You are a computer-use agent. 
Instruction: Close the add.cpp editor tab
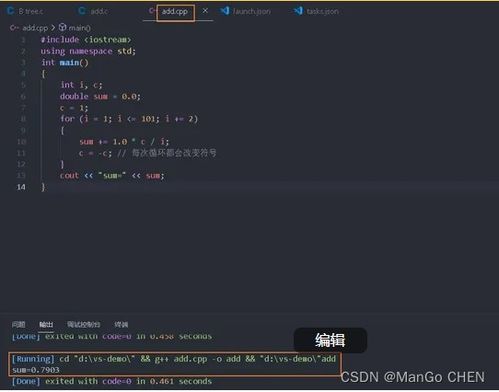click(x=205, y=11)
